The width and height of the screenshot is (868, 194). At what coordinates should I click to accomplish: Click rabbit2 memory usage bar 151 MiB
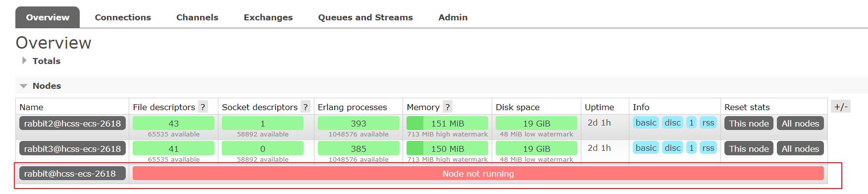click(447, 123)
